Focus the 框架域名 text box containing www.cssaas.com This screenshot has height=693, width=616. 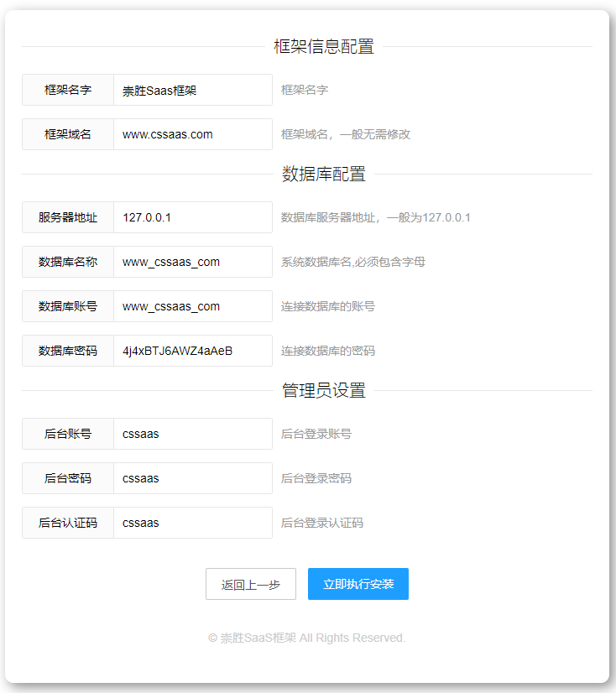click(x=192, y=134)
